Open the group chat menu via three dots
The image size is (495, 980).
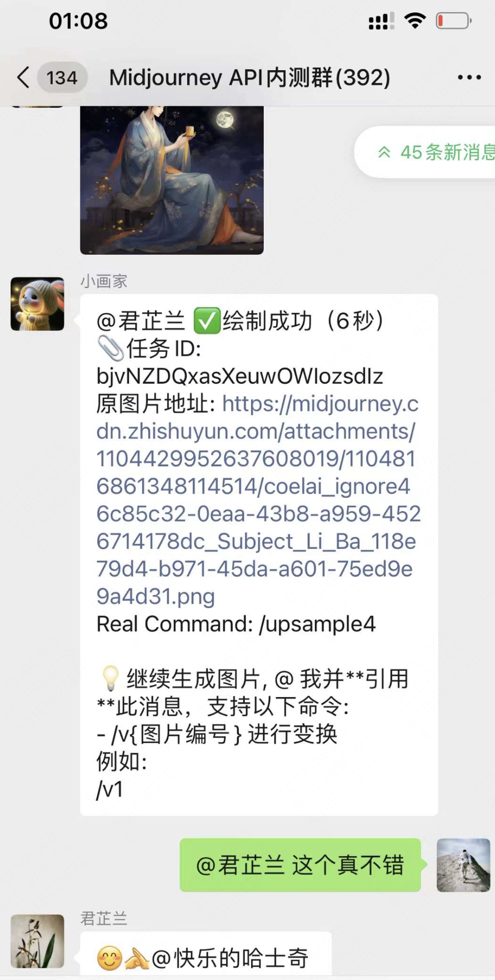469,78
